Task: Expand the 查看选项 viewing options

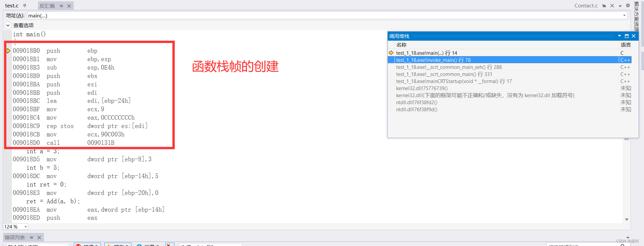Action: pos(8,25)
